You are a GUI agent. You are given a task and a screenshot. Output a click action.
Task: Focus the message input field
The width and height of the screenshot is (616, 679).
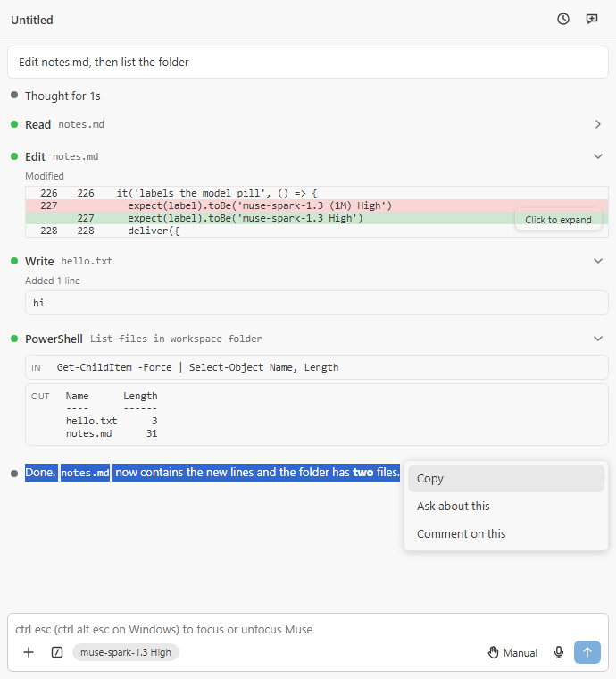pyautogui.click(x=308, y=629)
